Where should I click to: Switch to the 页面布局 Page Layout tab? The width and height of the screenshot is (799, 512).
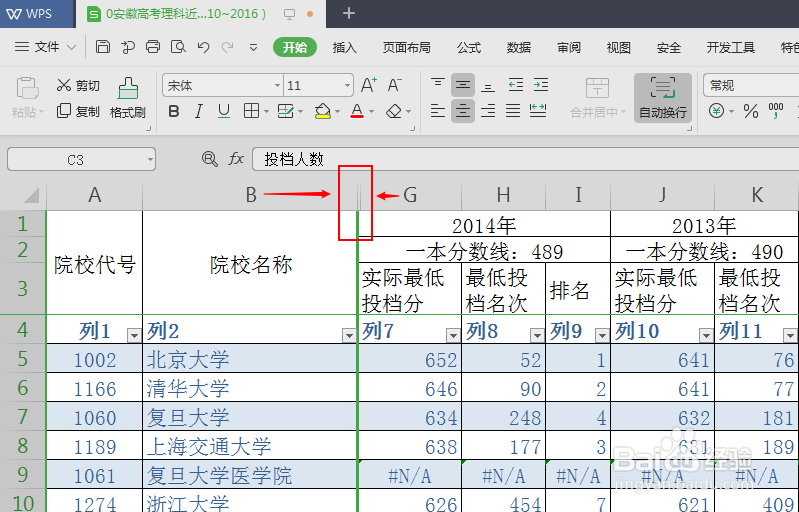pos(406,47)
